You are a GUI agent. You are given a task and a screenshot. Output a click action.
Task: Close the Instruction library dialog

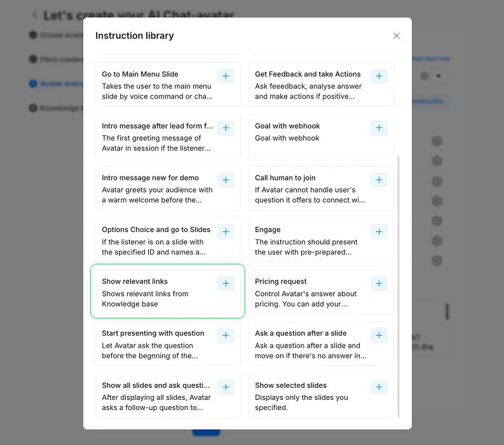click(397, 36)
